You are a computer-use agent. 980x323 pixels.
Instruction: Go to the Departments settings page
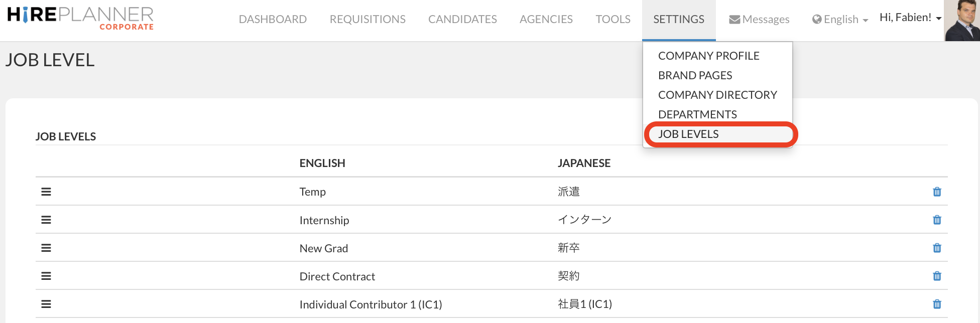tap(697, 114)
